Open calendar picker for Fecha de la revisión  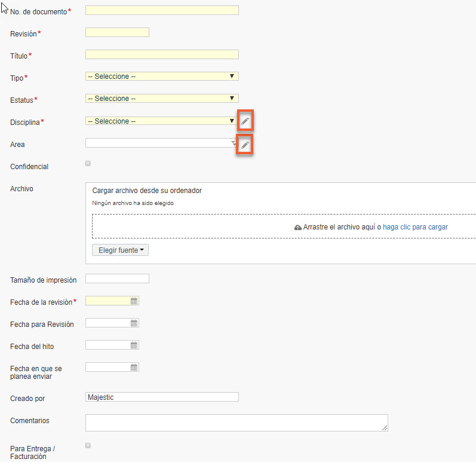point(134,301)
